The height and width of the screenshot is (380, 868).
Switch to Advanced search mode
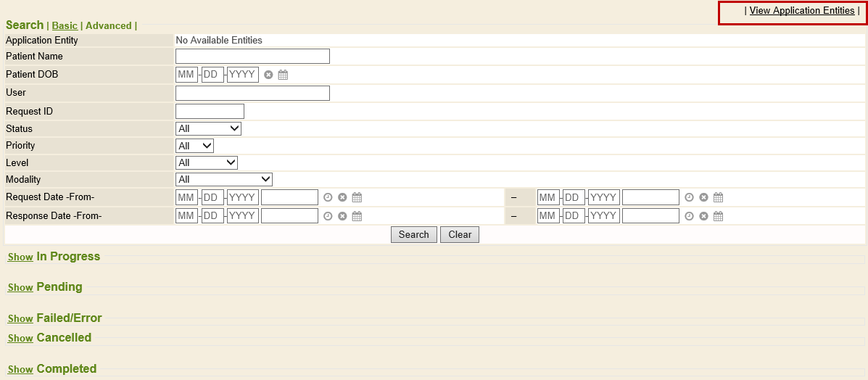109,25
